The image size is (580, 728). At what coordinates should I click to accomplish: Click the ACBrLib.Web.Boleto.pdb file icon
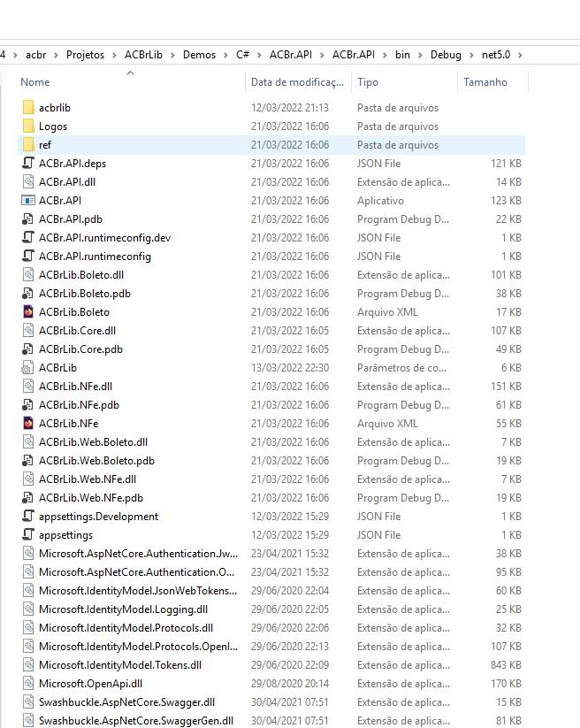(28, 461)
